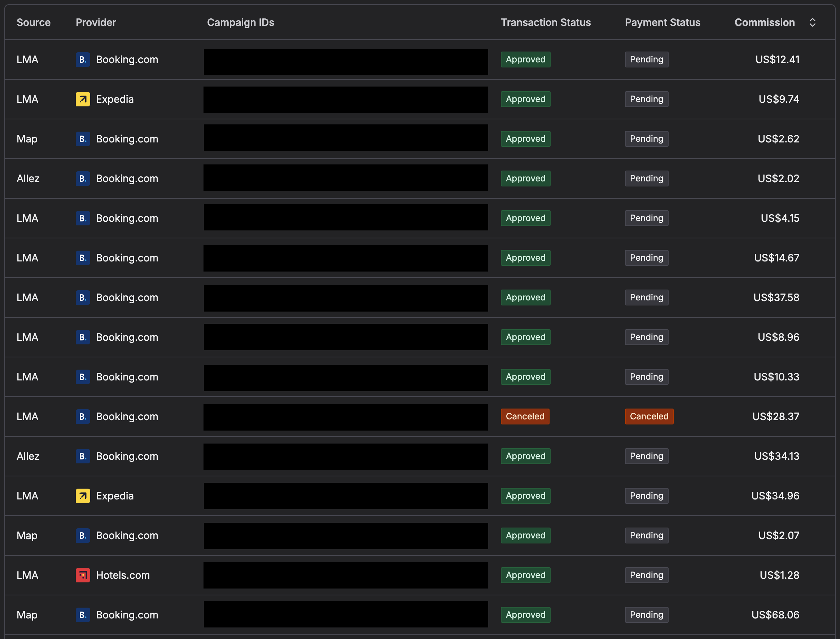
Task: Click Pending badge in US$37.58 row
Action: tap(646, 298)
